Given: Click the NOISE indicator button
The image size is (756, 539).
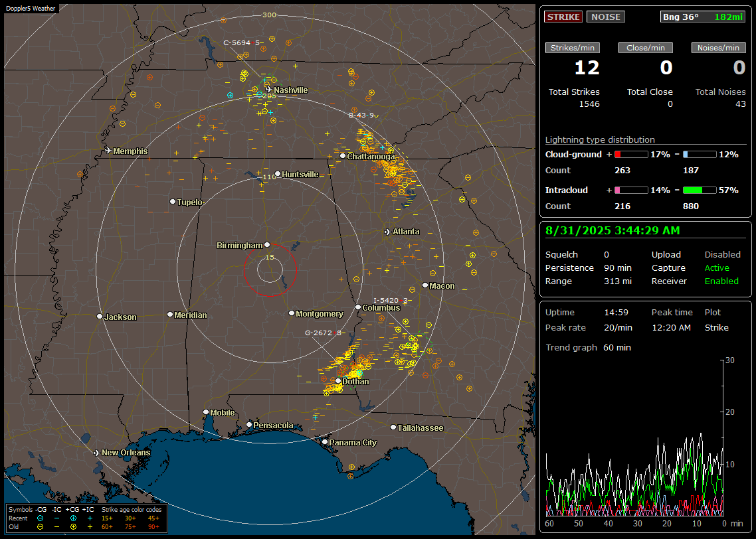Looking at the screenshot, I should coord(606,17).
